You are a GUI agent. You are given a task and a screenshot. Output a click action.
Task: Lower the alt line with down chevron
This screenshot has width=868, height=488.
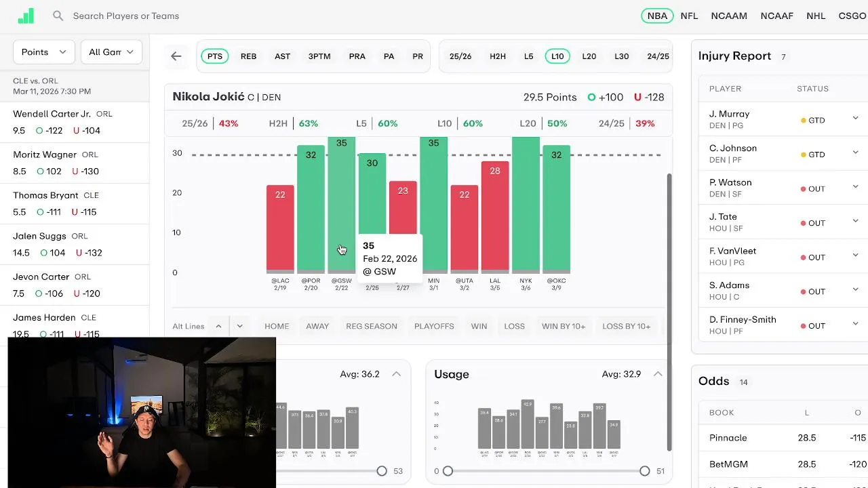click(240, 327)
